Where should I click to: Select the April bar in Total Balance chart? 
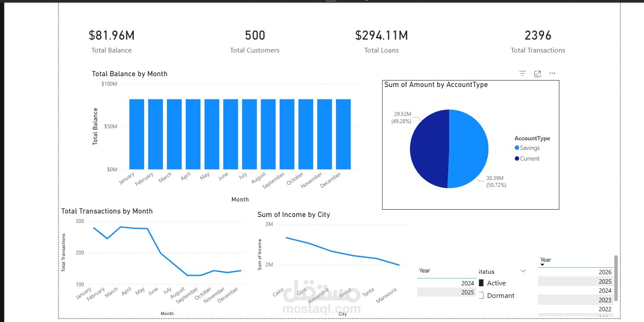[193, 134]
